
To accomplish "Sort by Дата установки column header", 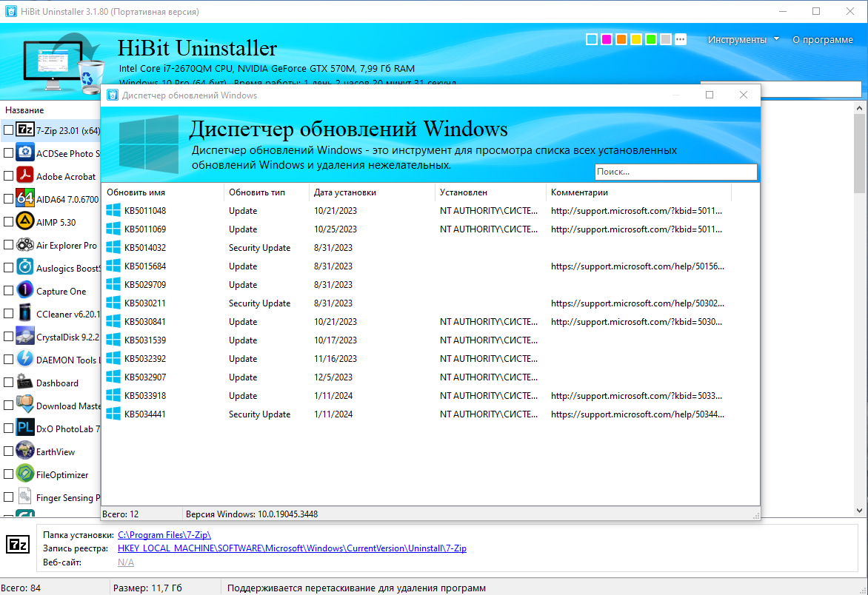I will pyautogui.click(x=345, y=192).
